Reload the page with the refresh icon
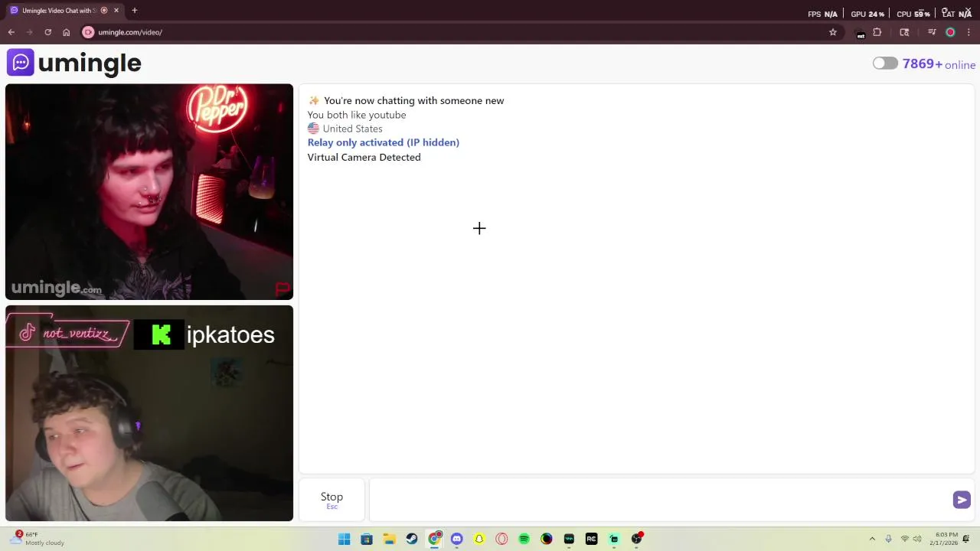The width and height of the screenshot is (980, 551). point(47,32)
